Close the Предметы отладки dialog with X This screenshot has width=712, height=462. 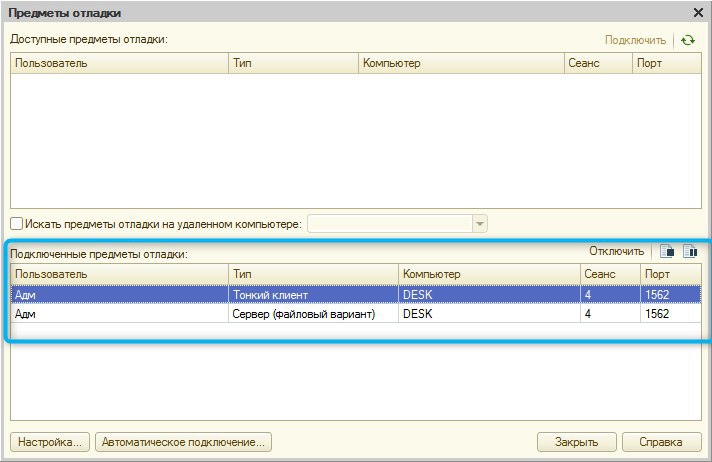[698, 13]
